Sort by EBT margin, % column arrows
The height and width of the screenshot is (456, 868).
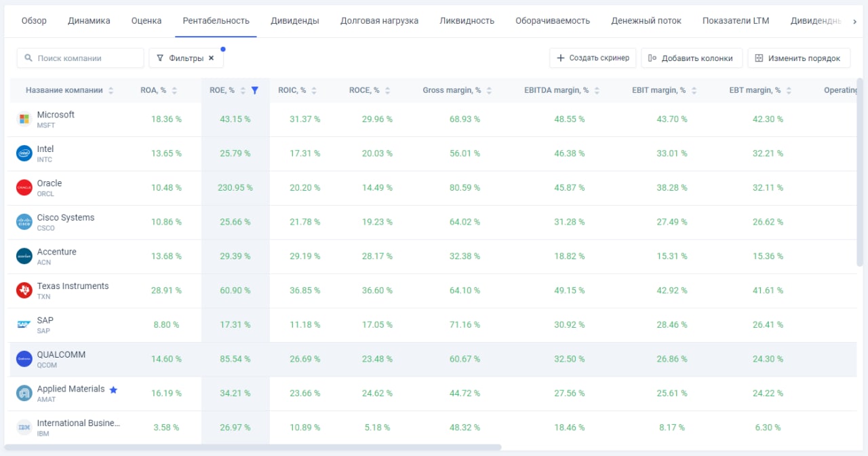tap(789, 90)
